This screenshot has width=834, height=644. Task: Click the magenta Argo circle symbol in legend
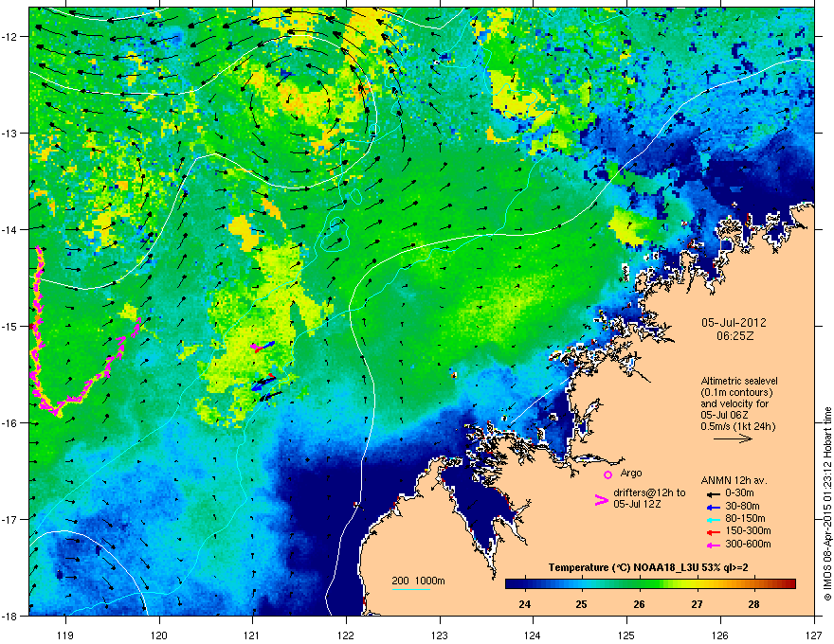click(607, 474)
